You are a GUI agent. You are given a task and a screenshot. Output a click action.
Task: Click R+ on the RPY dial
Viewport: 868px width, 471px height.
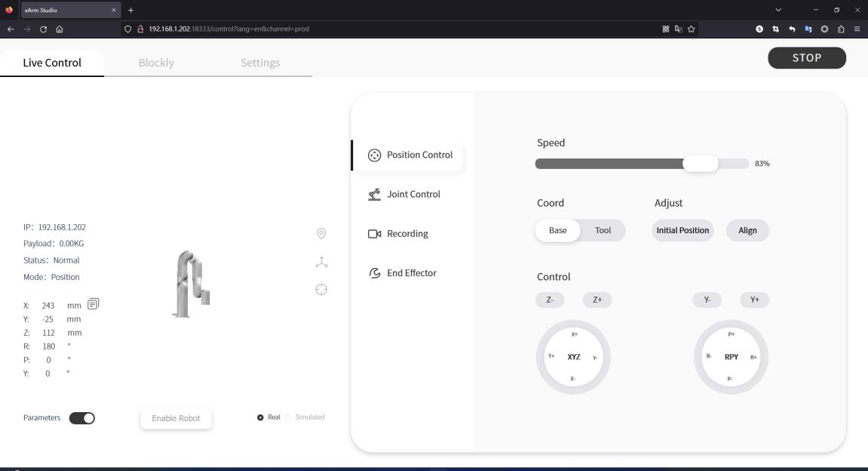click(x=753, y=358)
